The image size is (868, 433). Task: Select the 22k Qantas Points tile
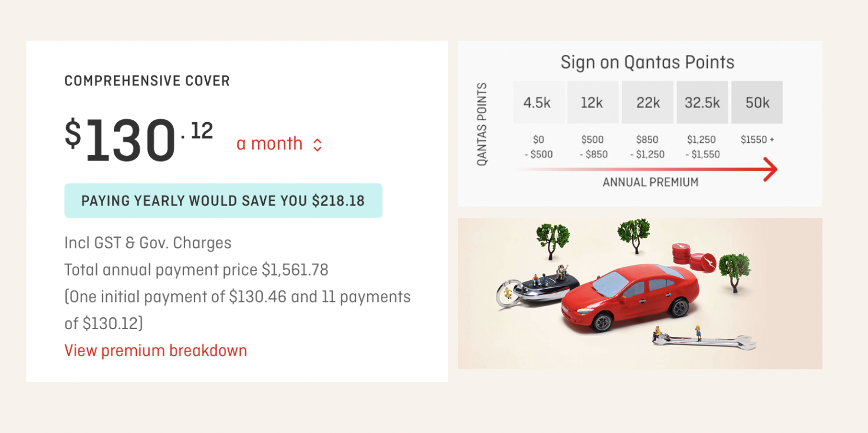tap(647, 103)
